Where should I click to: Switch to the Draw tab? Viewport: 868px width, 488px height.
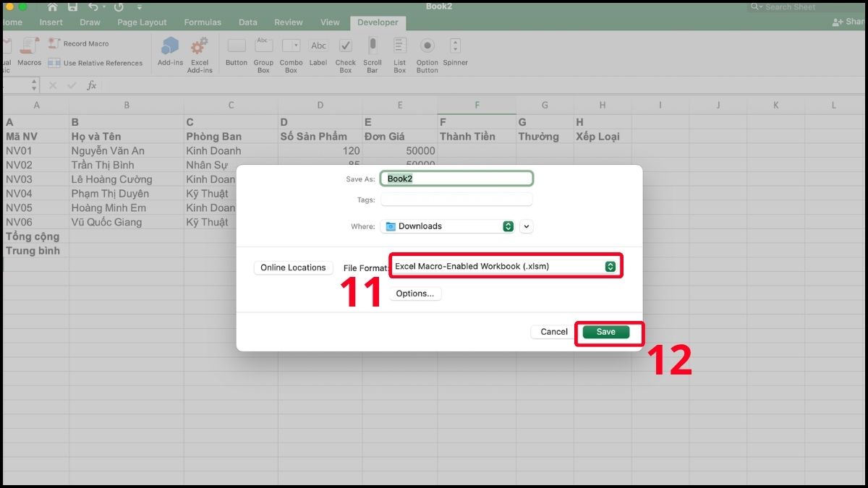click(90, 22)
